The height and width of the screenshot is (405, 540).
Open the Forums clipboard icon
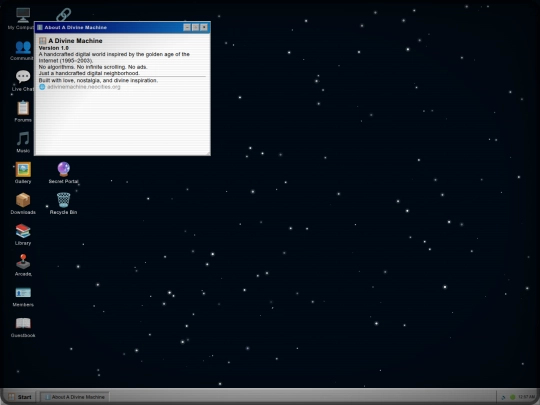coord(23,111)
